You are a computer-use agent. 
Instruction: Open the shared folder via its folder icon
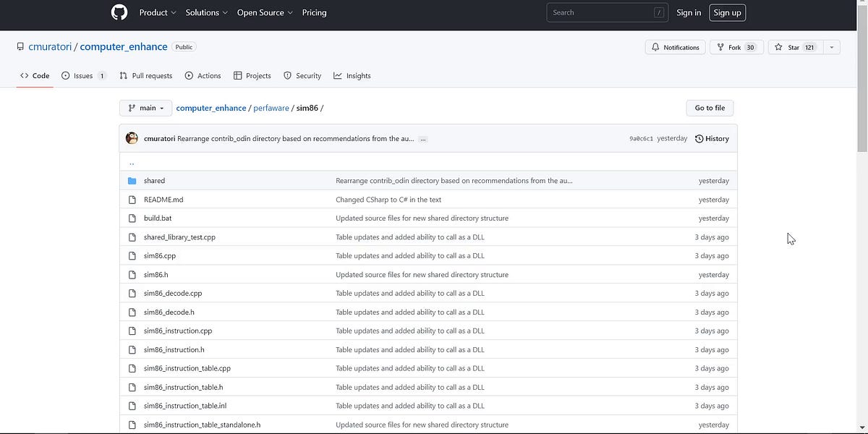pos(132,180)
